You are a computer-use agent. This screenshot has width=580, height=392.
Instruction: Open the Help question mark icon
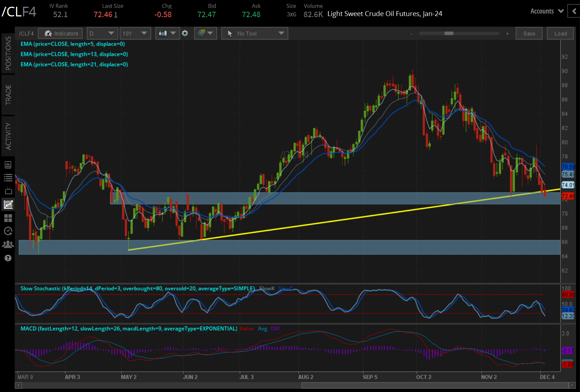pos(8,258)
